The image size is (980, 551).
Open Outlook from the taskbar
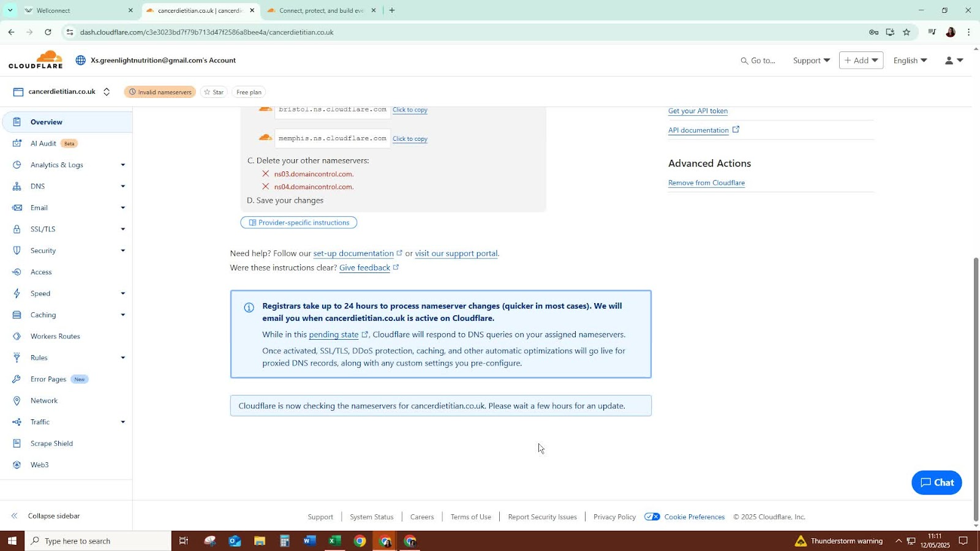(x=235, y=541)
